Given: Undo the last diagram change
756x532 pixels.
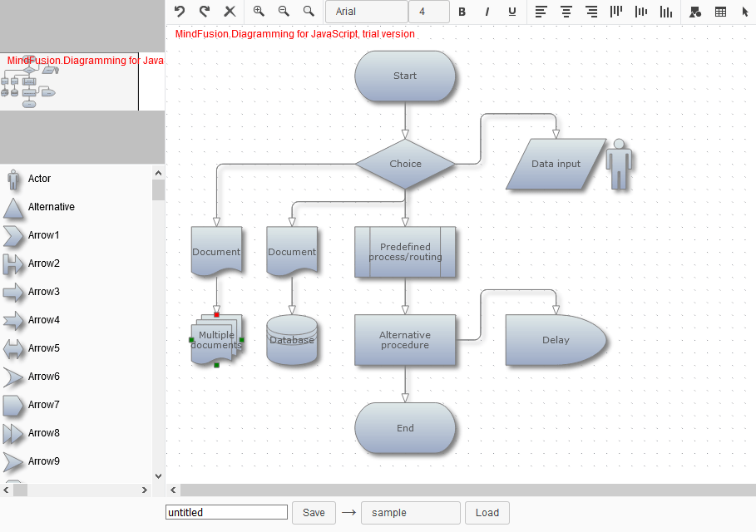Looking at the screenshot, I should [180, 12].
